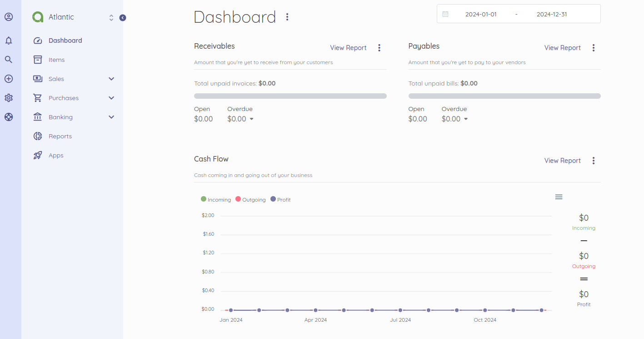Image resolution: width=644 pixels, height=339 pixels.
Task: Open the settings gear icon
Action: click(9, 98)
